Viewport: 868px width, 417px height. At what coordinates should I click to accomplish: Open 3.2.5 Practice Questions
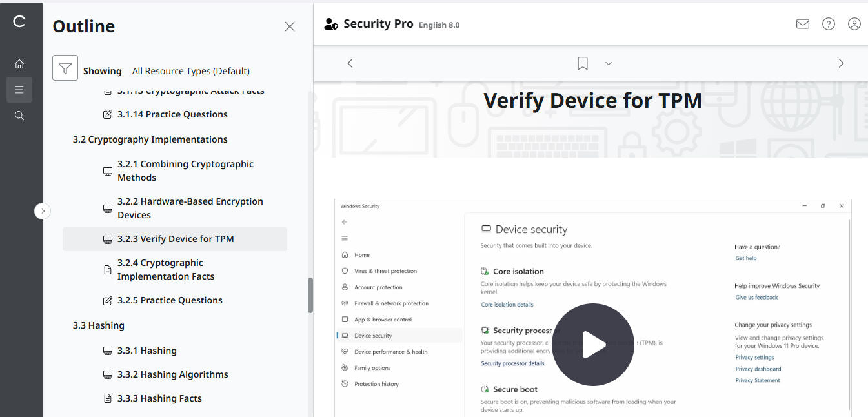170,300
